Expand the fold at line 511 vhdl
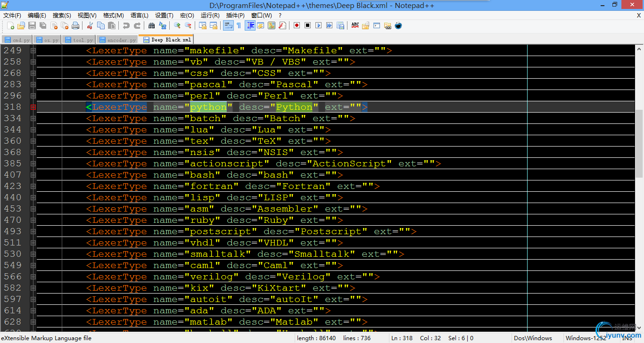Viewport: 644px width, 343px height. click(33, 243)
